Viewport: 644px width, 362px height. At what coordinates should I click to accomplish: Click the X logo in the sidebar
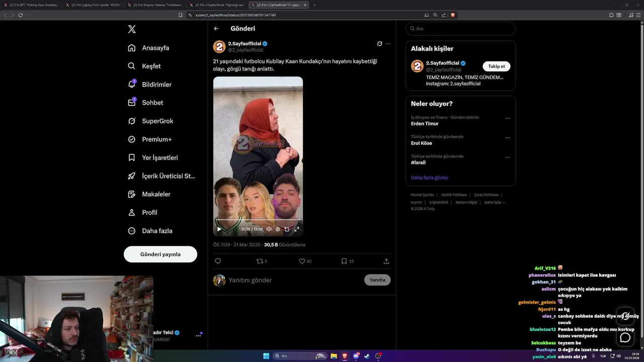click(x=132, y=29)
